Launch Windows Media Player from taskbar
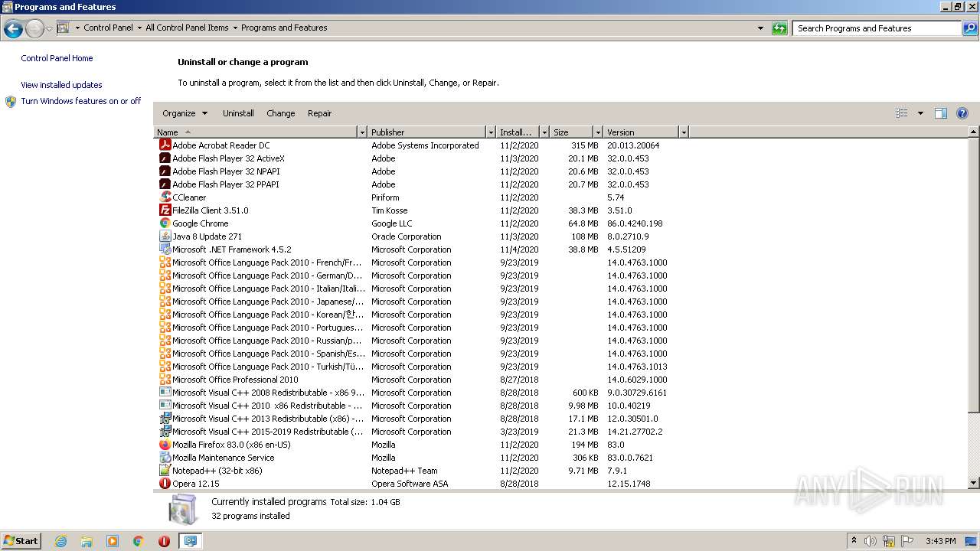 tap(113, 541)
